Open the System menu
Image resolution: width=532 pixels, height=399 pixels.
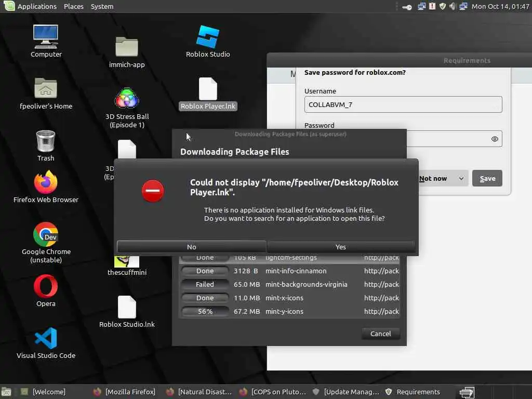[x=102, y=6]
